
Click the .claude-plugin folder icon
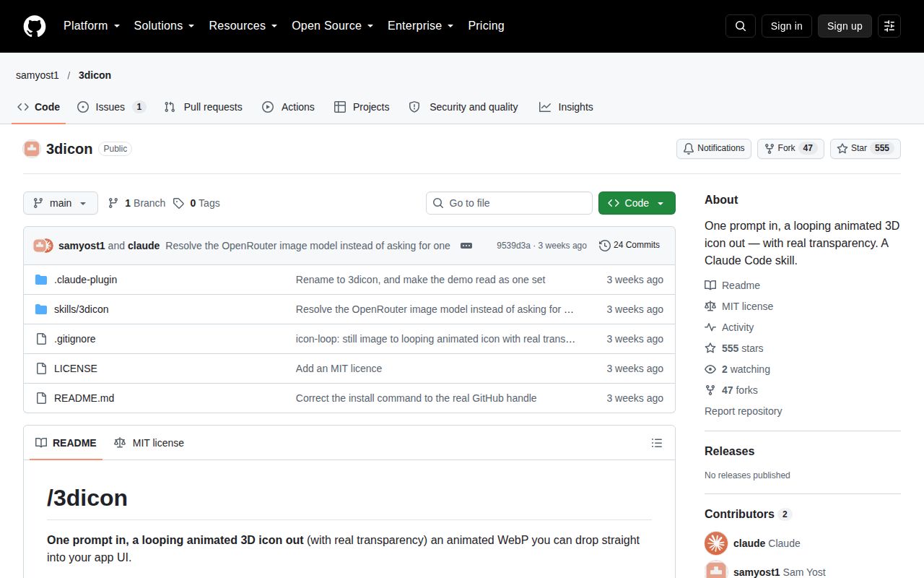pyautogui.click(x=41, y=280)
